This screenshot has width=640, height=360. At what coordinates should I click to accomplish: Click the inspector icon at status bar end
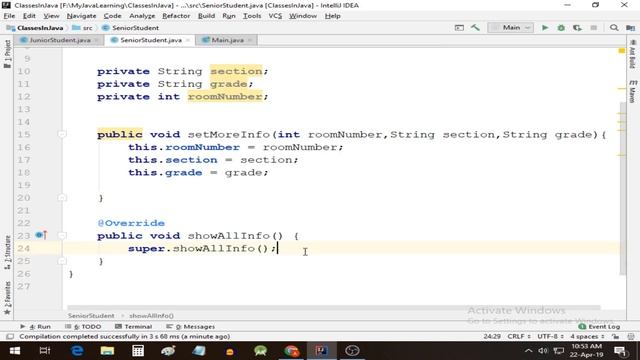click(x=631, y=337)
